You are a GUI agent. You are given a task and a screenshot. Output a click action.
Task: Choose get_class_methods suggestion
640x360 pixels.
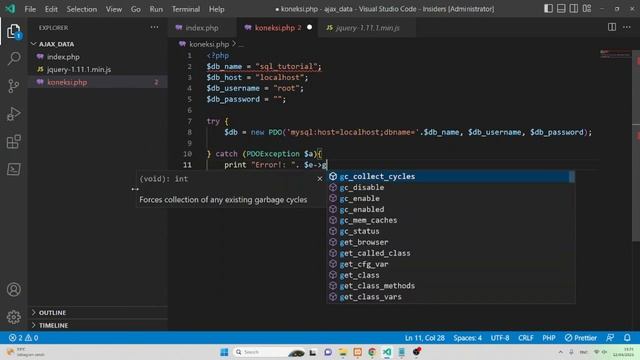point(450,286)
